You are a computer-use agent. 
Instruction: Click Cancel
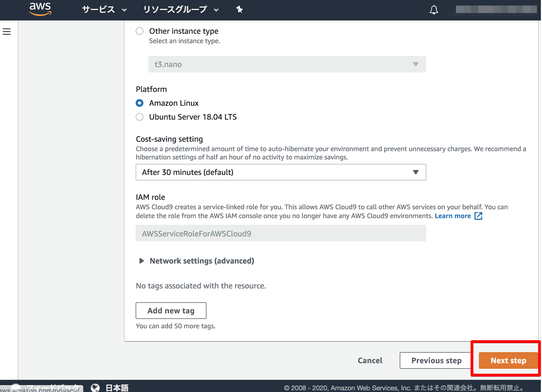click(370, 360)
